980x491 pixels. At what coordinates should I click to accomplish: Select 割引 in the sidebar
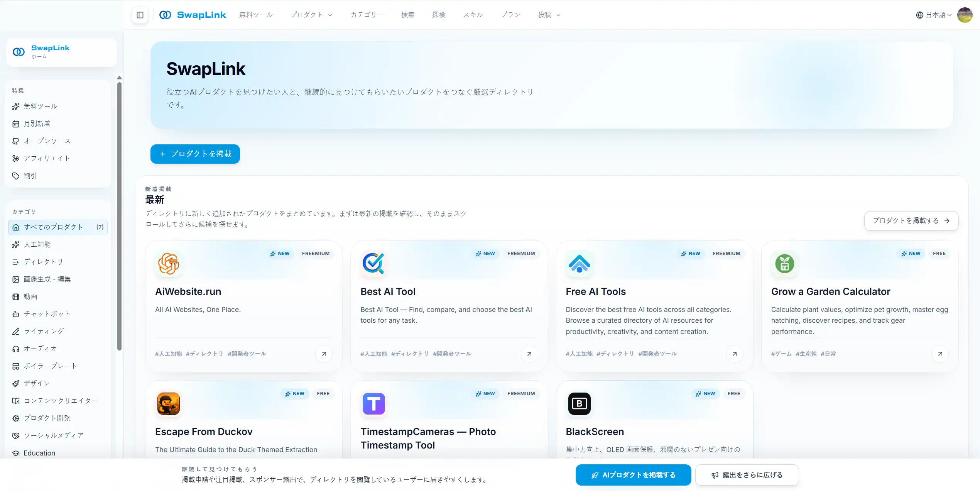(58, 176)
